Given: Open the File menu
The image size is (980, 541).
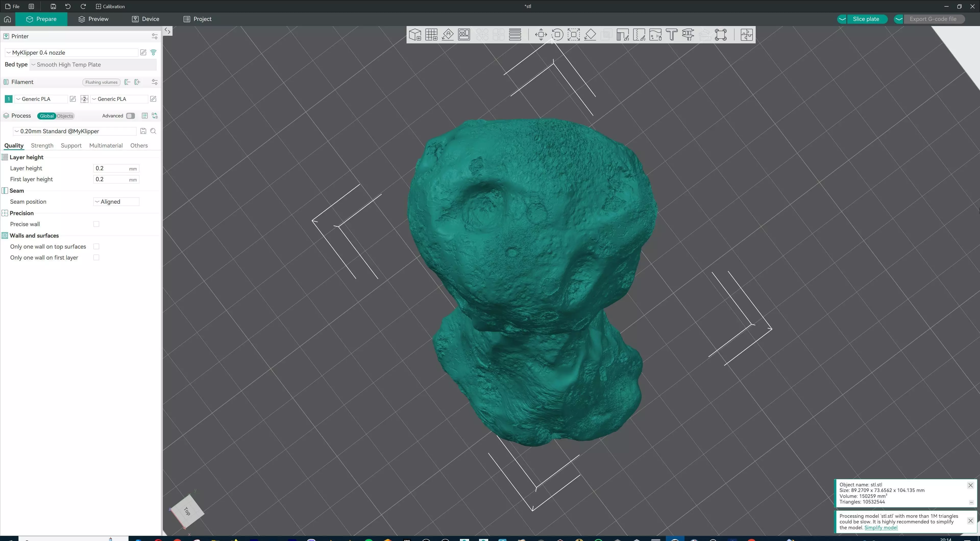Looking at the screenshot, I should [13, 6].
